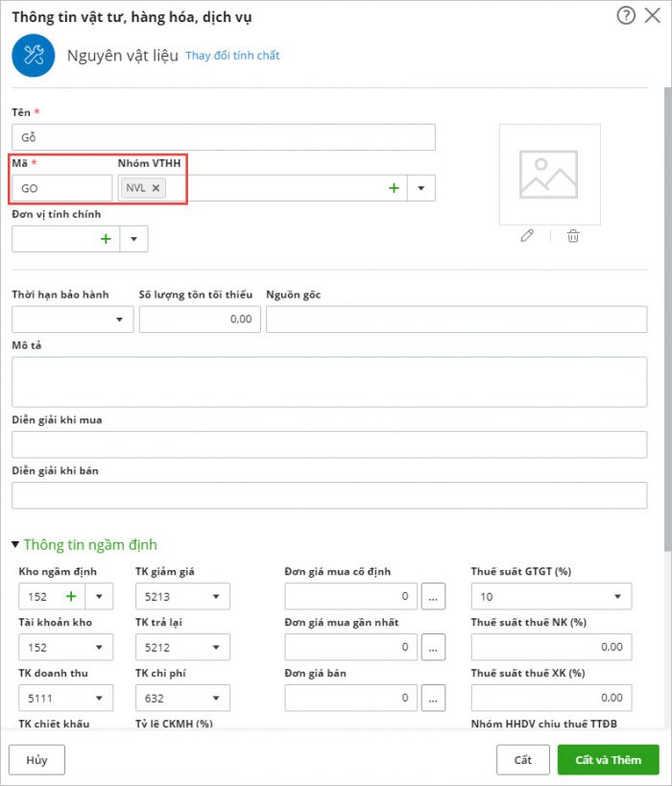Click the Mô tả text area
Viewport: 672px width, 786px height.
click(x=329, y=382)
